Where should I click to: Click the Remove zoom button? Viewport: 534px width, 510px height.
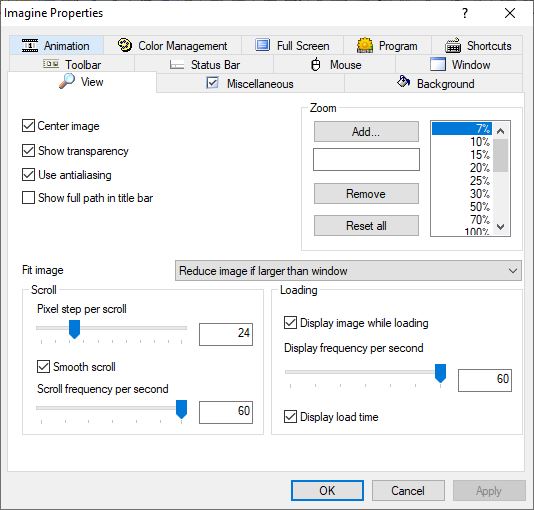366,194
